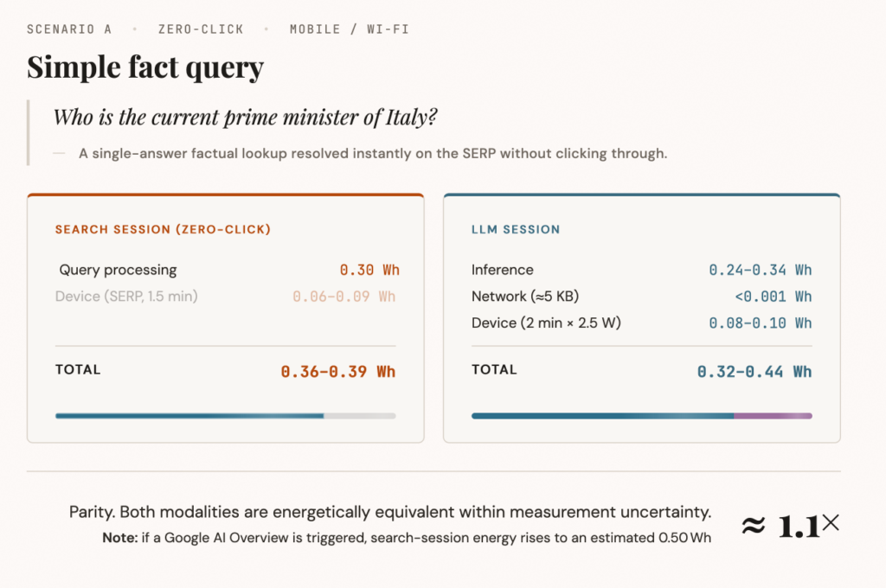
Task: Select the MOBILE / WI-FI tag
Action: tap(349, 29)
